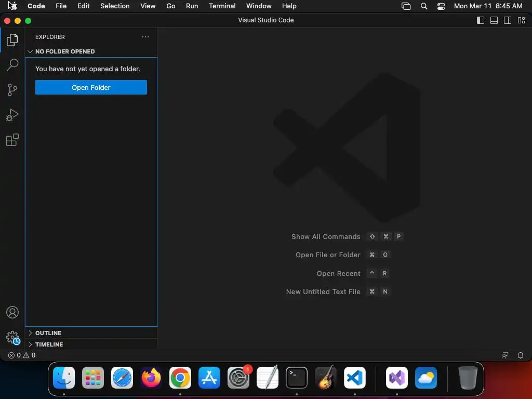Viewport: 532px width, 399px height.
Task: Open the Manage gear icon
Action: 13,338
